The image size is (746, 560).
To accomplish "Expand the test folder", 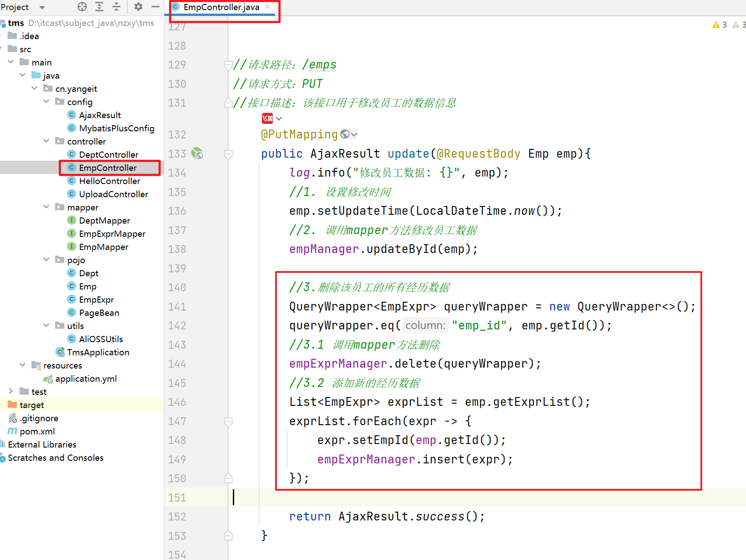I will pyautogui.click(x=11, y=391).
